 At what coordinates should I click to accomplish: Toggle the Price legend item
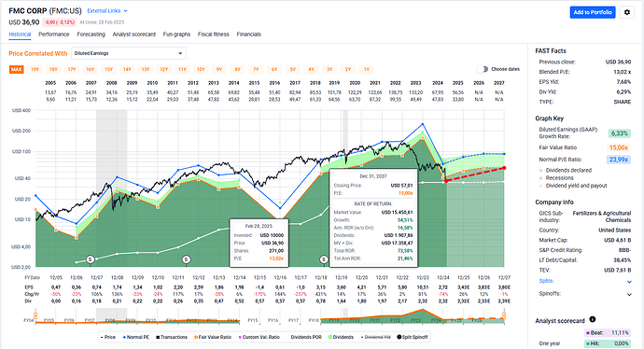[108, 337]
